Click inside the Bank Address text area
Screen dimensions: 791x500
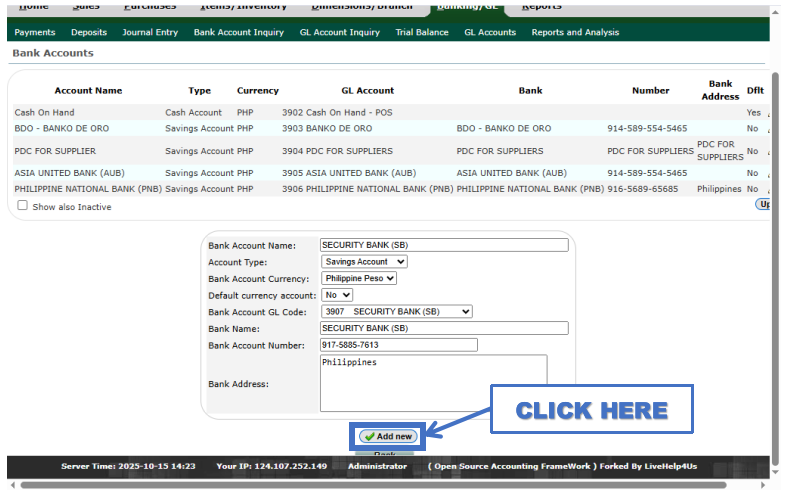[433, 383]
